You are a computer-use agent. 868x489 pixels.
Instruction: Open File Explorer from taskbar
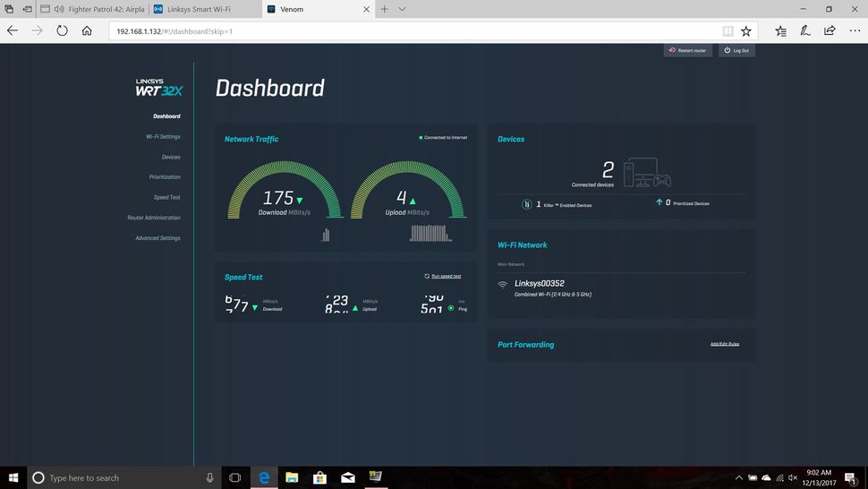pyautogui.click(x=292, y=477)
